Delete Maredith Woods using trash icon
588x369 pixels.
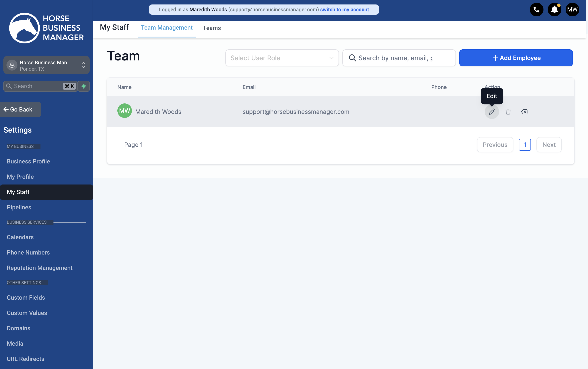point(508,112)
